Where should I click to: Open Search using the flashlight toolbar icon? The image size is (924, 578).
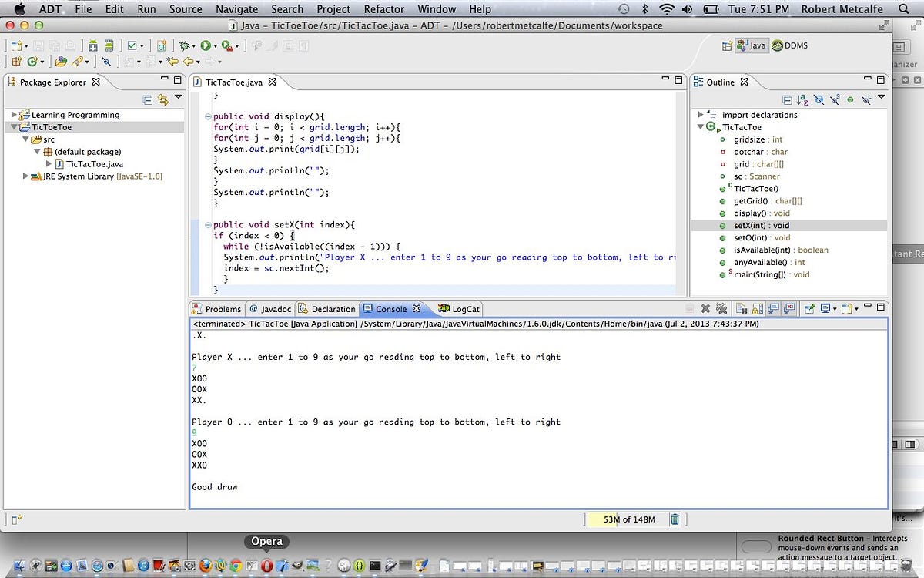click(77, 62)
